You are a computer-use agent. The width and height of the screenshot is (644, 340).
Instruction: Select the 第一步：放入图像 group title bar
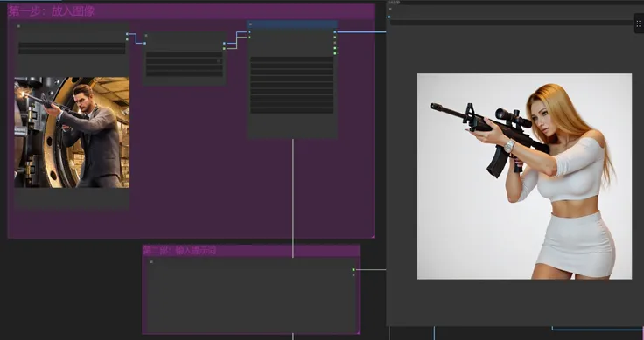191,11
